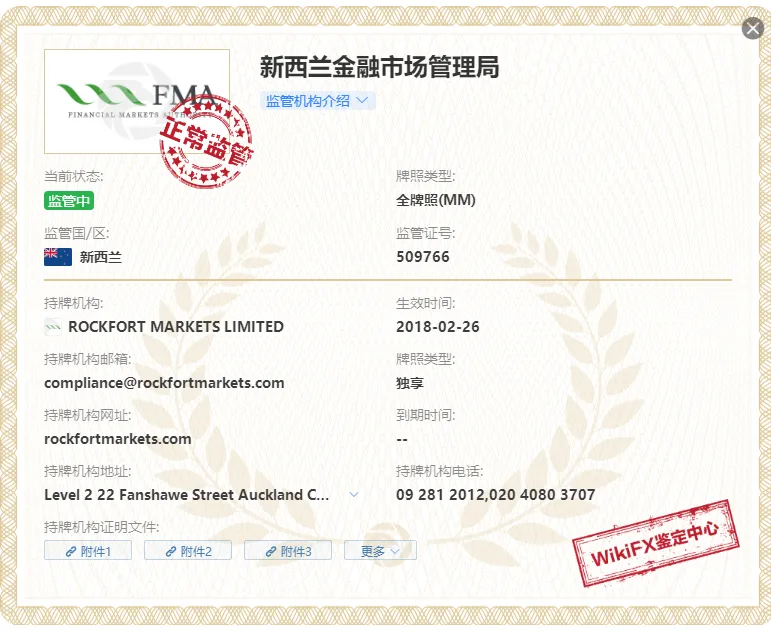Click the link icon in 附件2
The height and width of the screenshot is (632, 771).
point(171,551)
